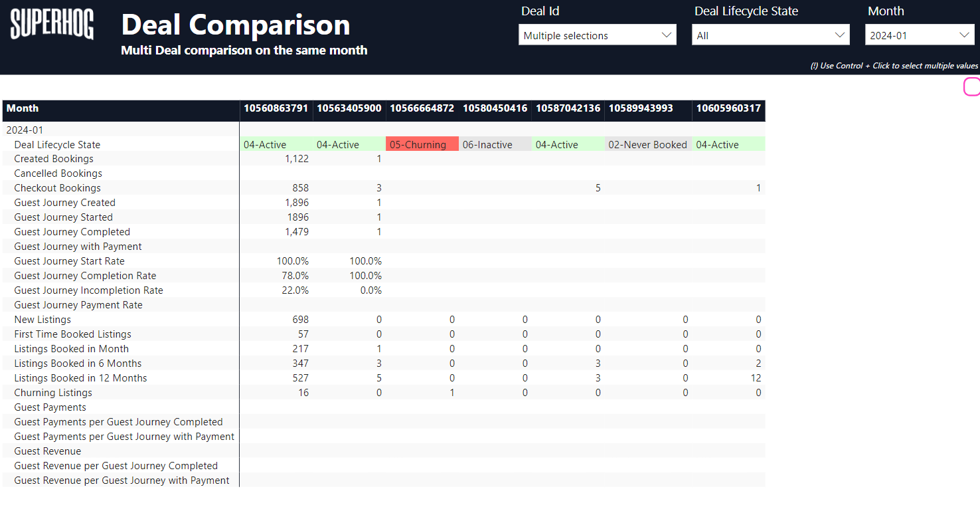Click the Churning Listings row label

click(53, 393)
